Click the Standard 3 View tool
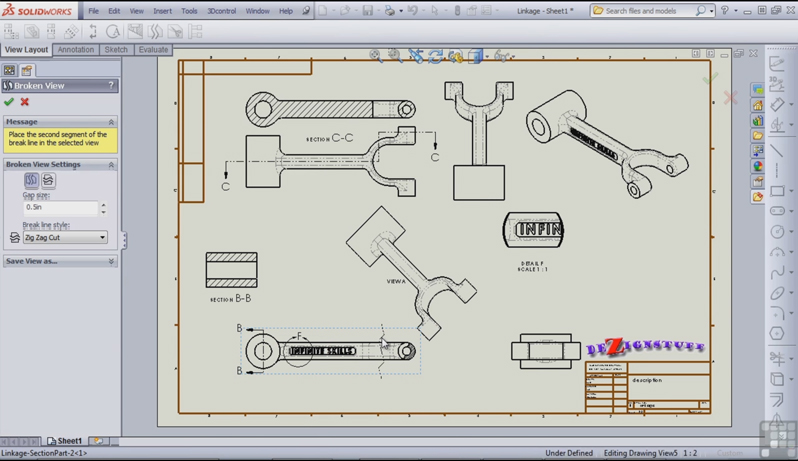 pos(11,32)
